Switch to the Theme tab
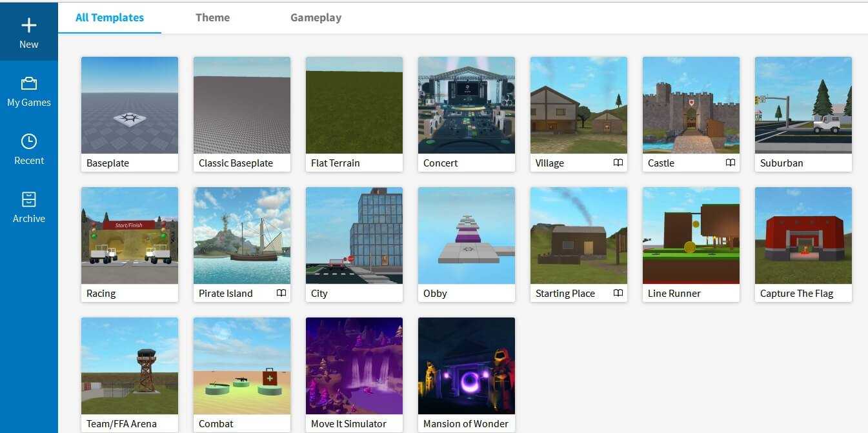 pos(212,18)
